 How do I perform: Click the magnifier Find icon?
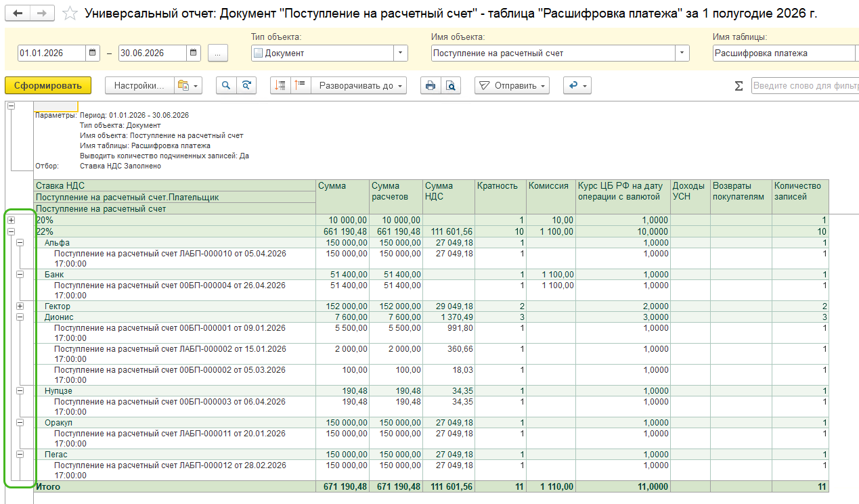pos(227,85)
